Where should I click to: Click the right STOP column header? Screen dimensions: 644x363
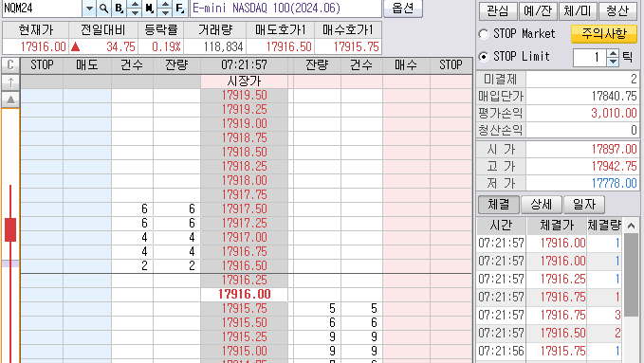coord(451,64)
